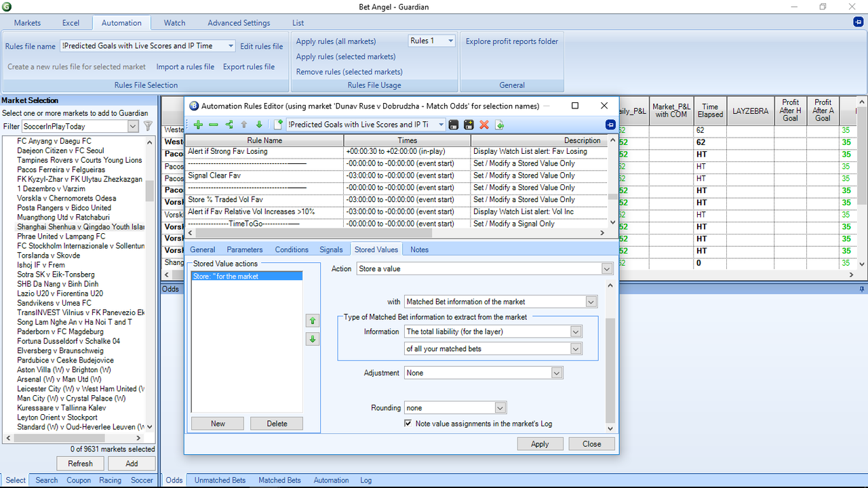
Task: Click 'Export rules file'
Action: [249, 67]
